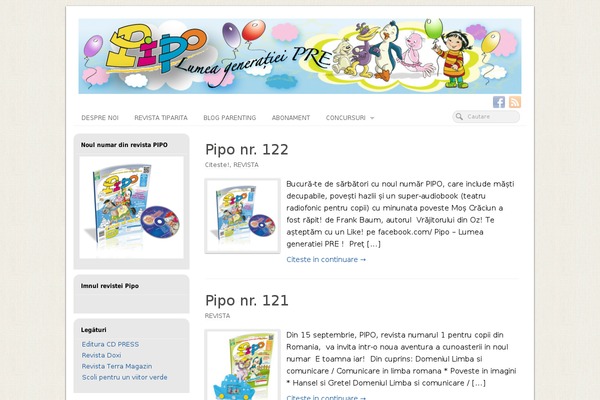Click the sidebar new issue cover image
Viewport: 600px width, 400px height.
click(x=131, y=207)
